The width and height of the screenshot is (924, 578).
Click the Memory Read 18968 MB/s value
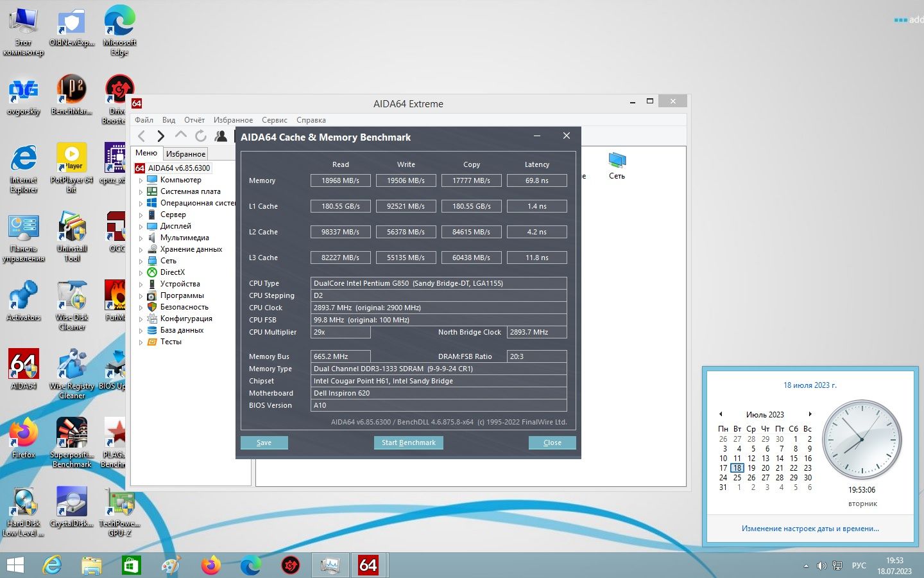(340, 181)
